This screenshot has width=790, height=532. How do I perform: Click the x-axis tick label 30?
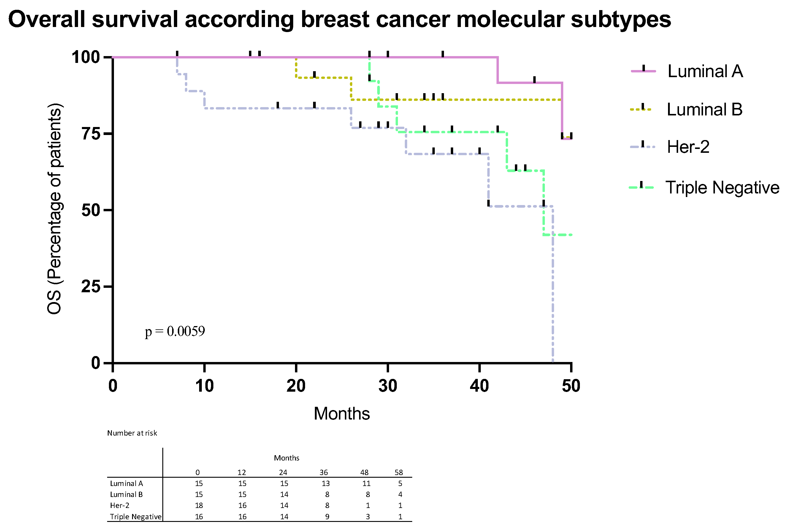click(388, 386)
